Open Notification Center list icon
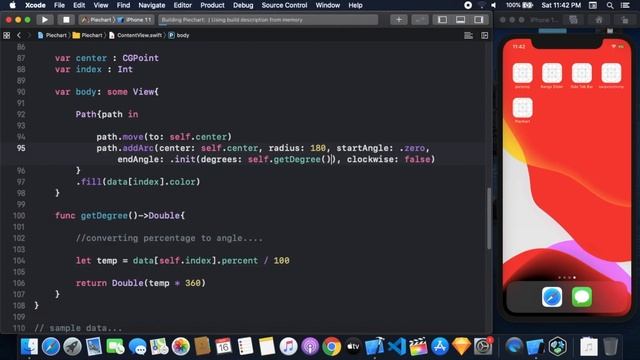Image resolution: width=640 pixels, height=360 pixels. pos(625,5)
